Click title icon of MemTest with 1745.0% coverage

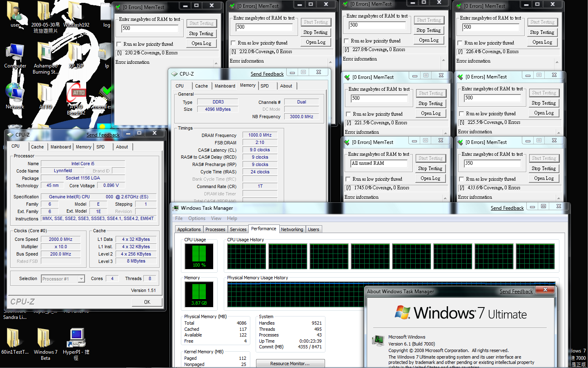[347, 142]
